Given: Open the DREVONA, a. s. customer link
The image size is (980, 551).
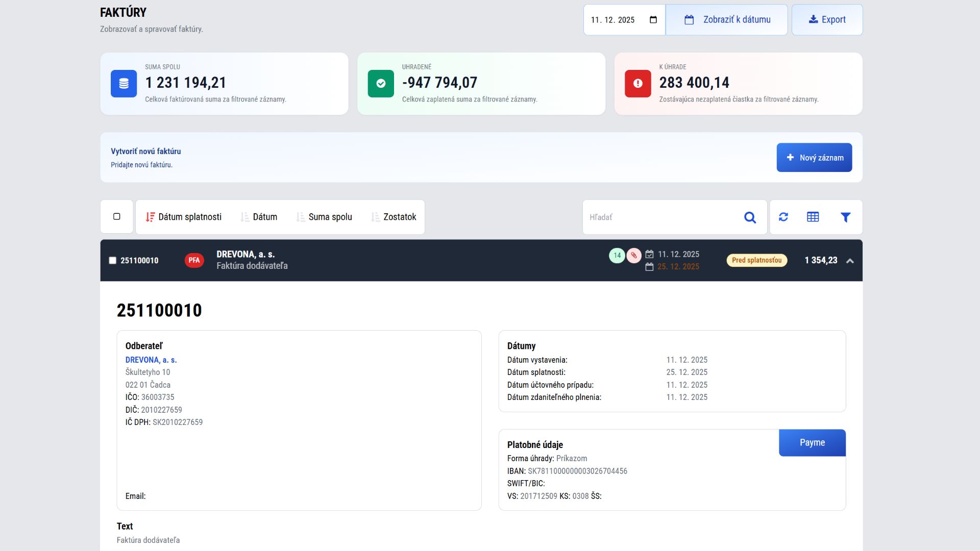Looking at the screenshot, I should tap(151, 360).
